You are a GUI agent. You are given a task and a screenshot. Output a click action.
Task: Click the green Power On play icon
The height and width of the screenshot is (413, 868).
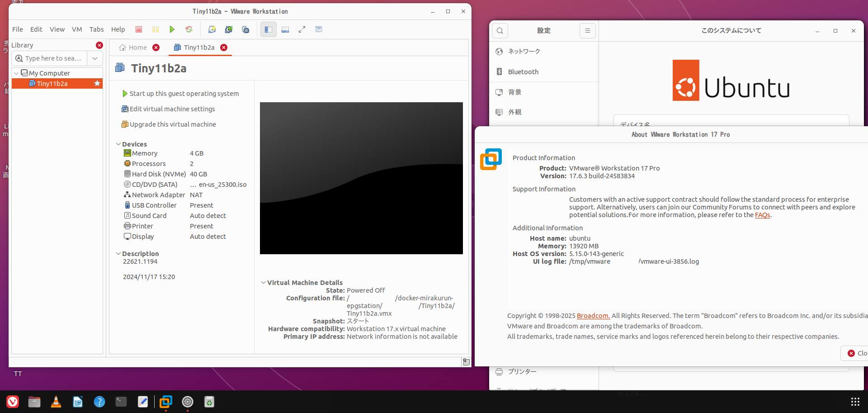172,29
